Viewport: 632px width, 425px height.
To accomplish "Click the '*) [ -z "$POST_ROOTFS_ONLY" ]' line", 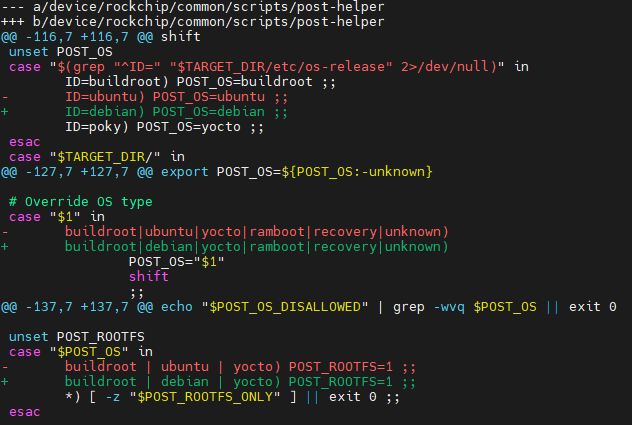I will tap(233, 397).
